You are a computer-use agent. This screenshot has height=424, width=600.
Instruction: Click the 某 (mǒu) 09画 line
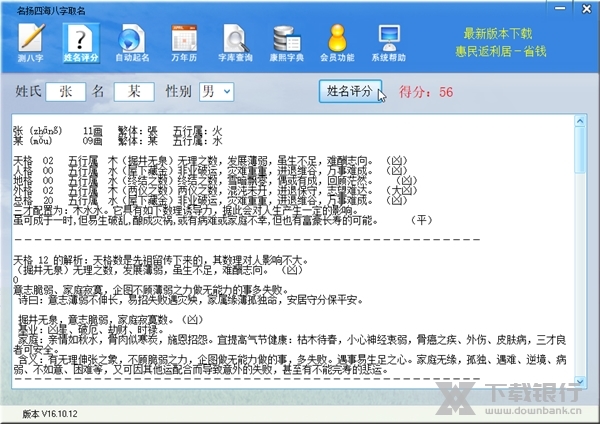117,141
